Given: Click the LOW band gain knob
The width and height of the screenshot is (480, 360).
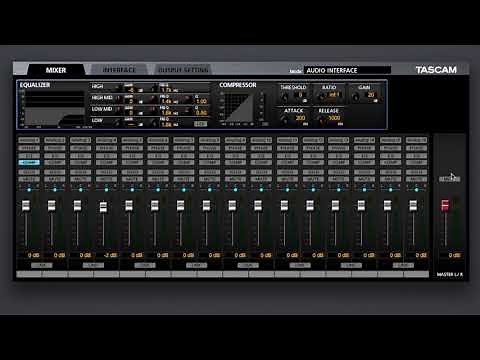Looking at the screenshot, I should coord(117,123).
